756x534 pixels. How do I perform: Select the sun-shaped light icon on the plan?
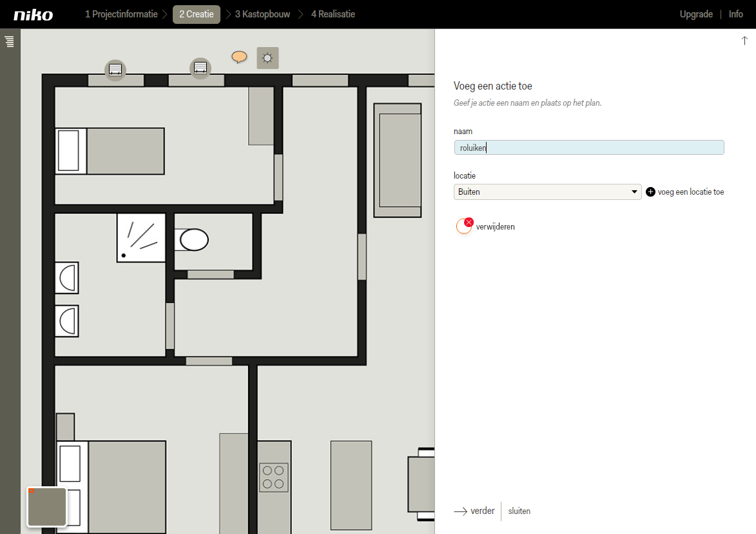pyautogui.click(x=267, y=59)
